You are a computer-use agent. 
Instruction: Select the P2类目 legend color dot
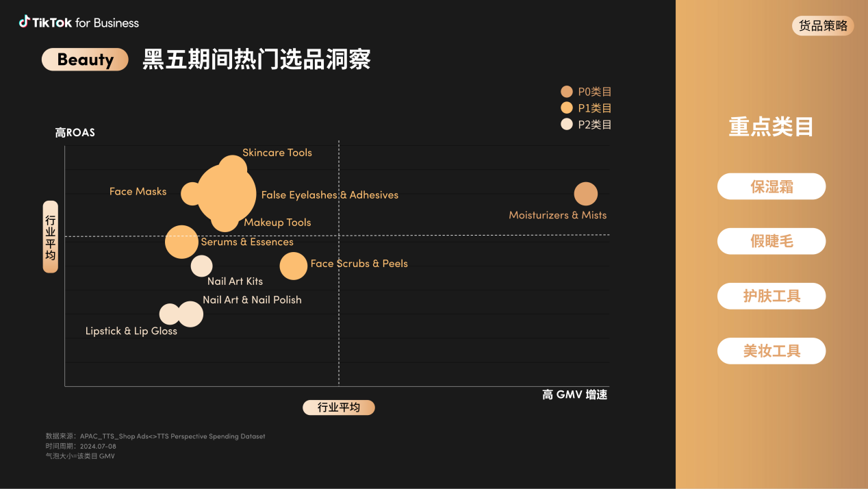(x=565, y=124)
